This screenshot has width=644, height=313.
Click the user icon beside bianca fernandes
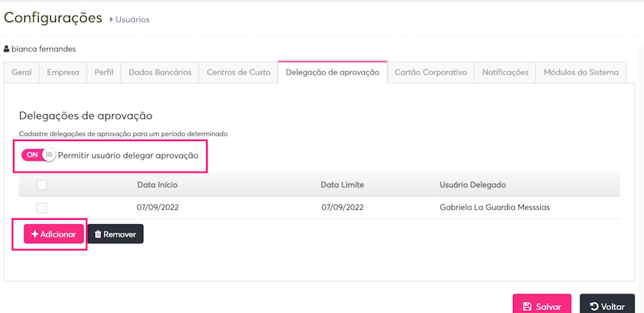point(6,49)
